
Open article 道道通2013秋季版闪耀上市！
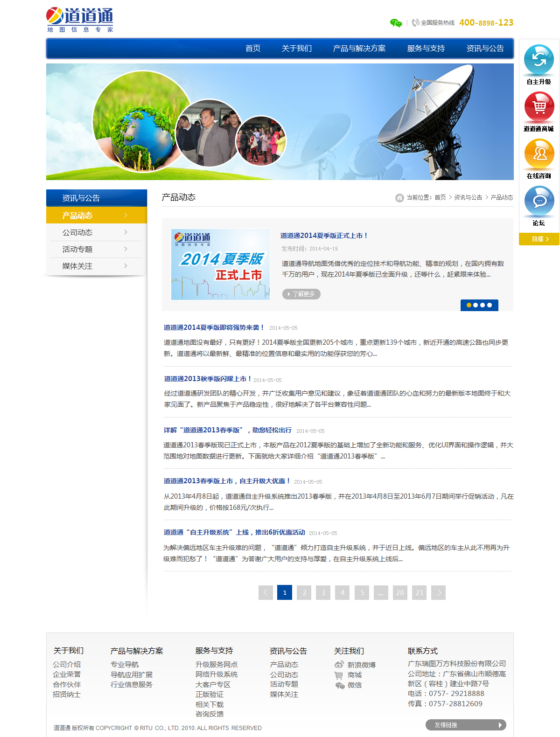208,379
